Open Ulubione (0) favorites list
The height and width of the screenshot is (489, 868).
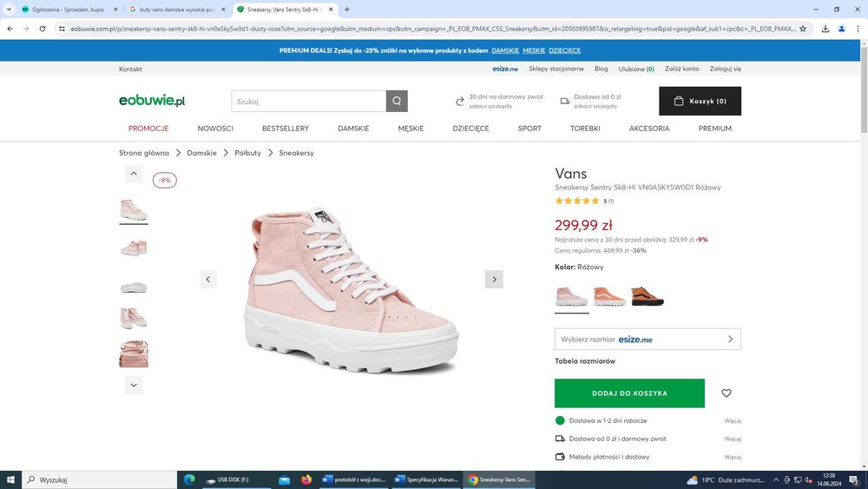click(x=636, y=69)
